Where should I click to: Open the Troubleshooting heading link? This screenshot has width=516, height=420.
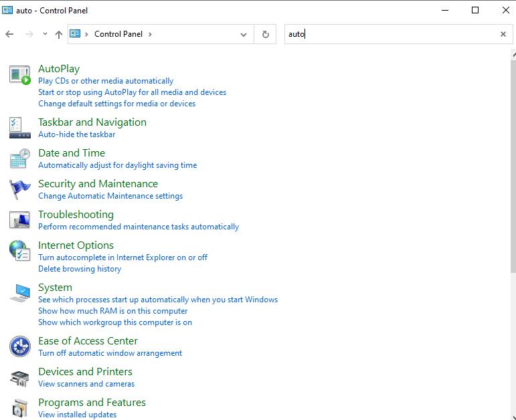pyautogui.click(x=76, y=215)
